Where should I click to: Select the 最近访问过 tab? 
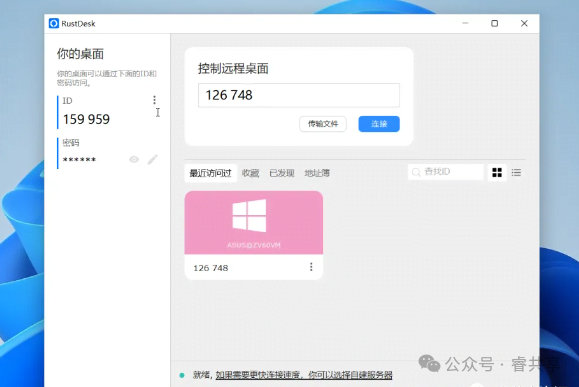pos(210,173)
